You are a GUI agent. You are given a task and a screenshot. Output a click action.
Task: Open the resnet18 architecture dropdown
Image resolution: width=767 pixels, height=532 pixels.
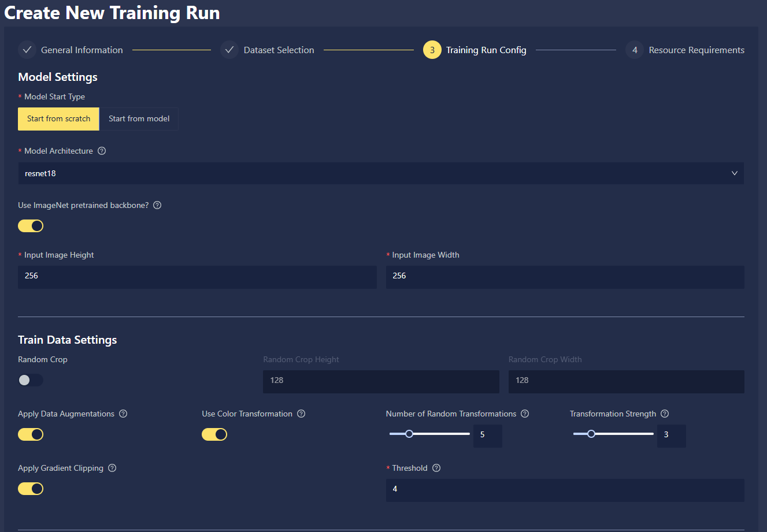[381, 173]
